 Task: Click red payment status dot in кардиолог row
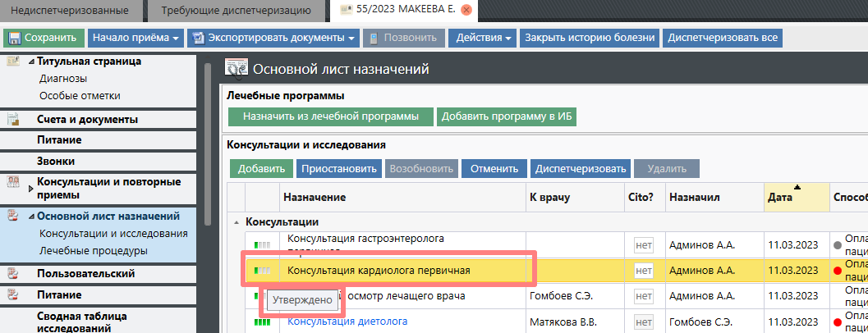(x=838, y=271)
